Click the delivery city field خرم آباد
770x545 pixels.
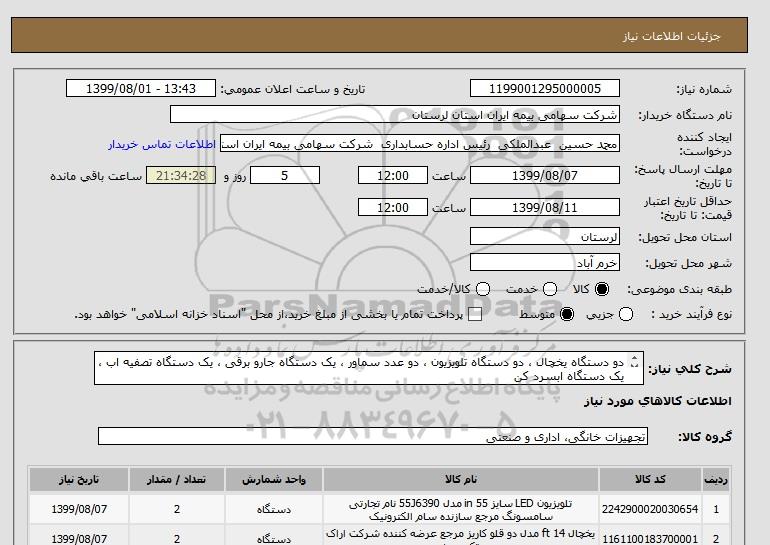545,262
